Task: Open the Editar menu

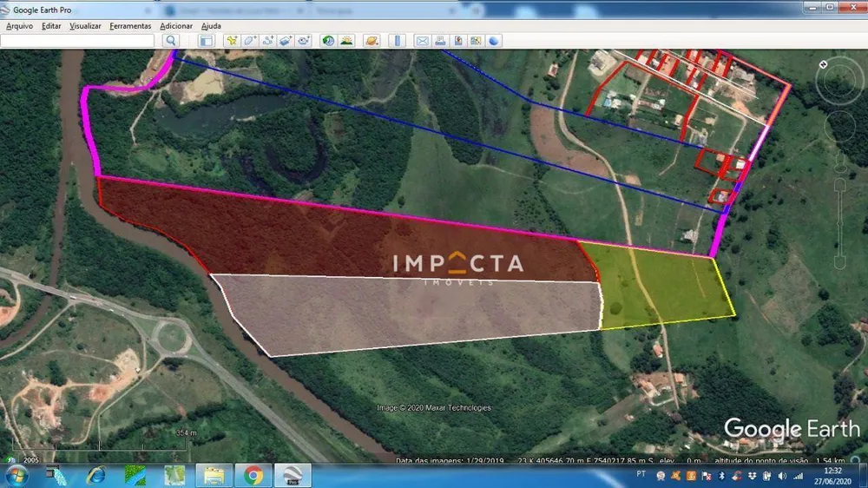Action: pos(51,26)
